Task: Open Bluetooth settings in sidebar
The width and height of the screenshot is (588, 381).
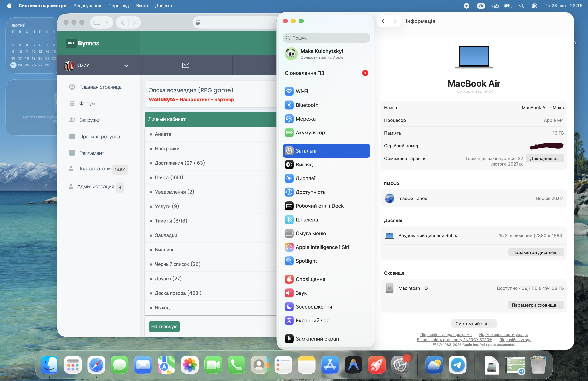Action: [307, 105]
